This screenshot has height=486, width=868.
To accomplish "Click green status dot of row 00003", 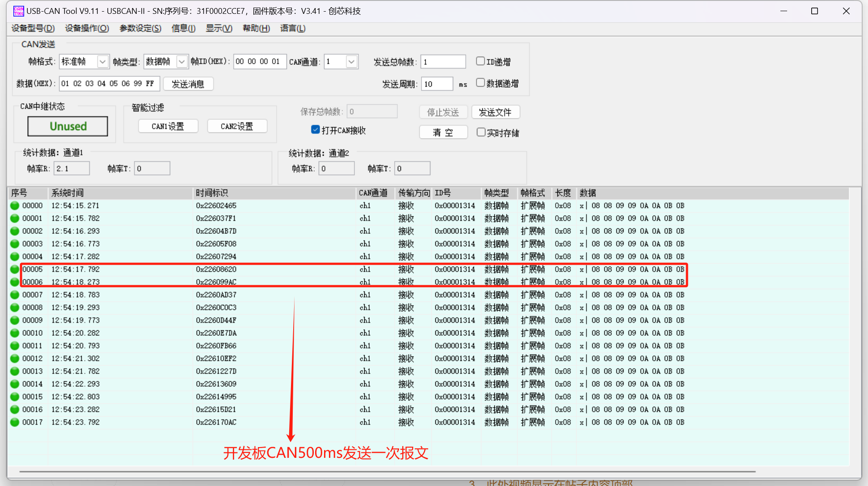I will pos(15,244).
